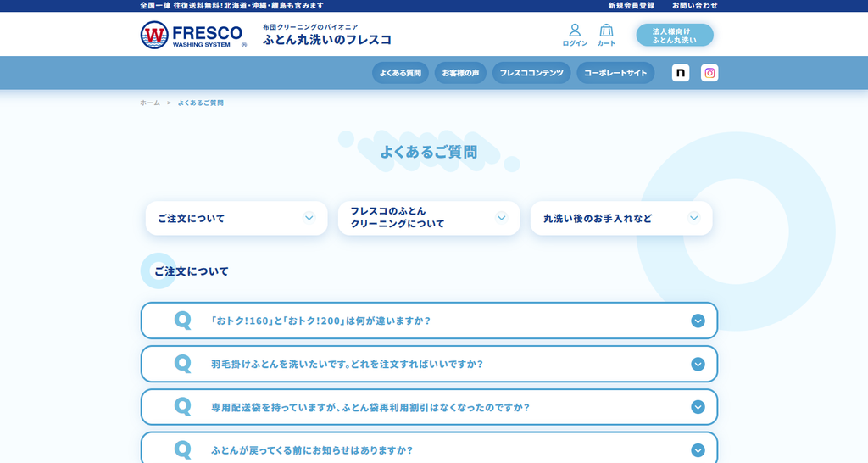The height and width of the screenshot is (463, 868).
Task: Click Q icon of ふとんが戻ってくる question
Action: (x=183, y=449)
